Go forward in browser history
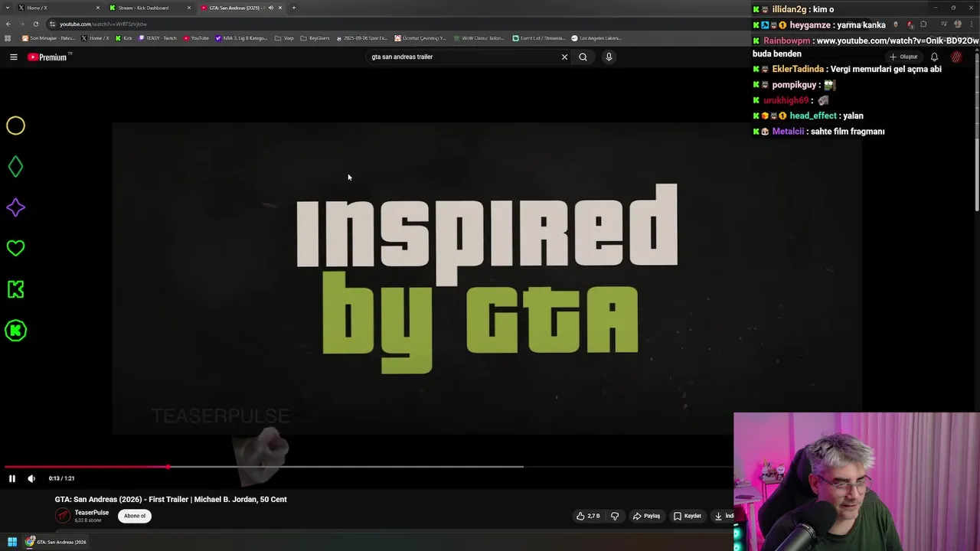The height and width of the screenshot is (551, 980). tap(21, 24)
